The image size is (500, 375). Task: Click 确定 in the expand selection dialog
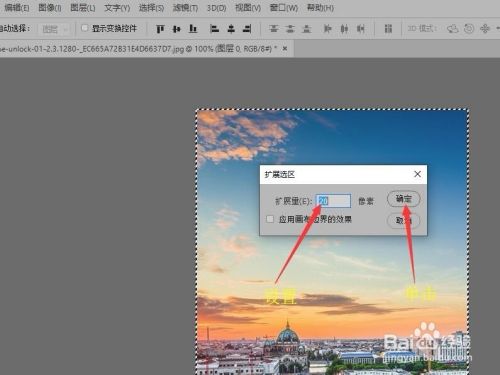point(403,199)
